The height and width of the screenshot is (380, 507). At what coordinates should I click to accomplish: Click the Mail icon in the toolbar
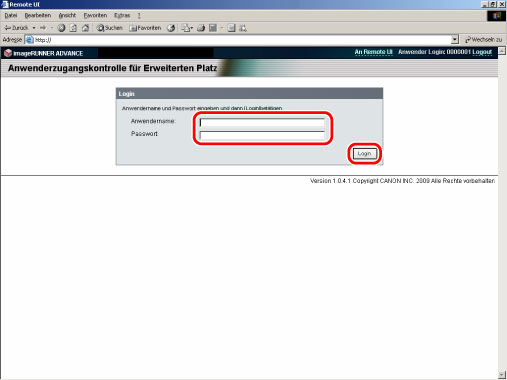[x=185, y=28]
